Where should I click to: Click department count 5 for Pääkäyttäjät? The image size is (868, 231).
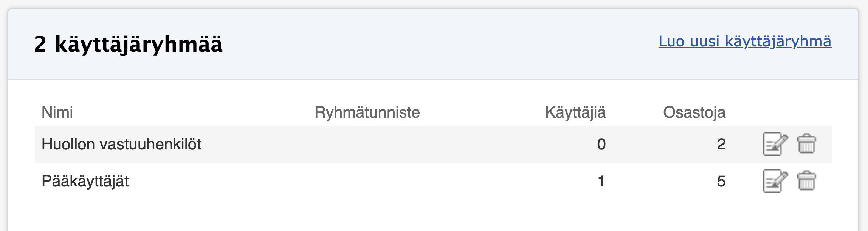point(721,181)
